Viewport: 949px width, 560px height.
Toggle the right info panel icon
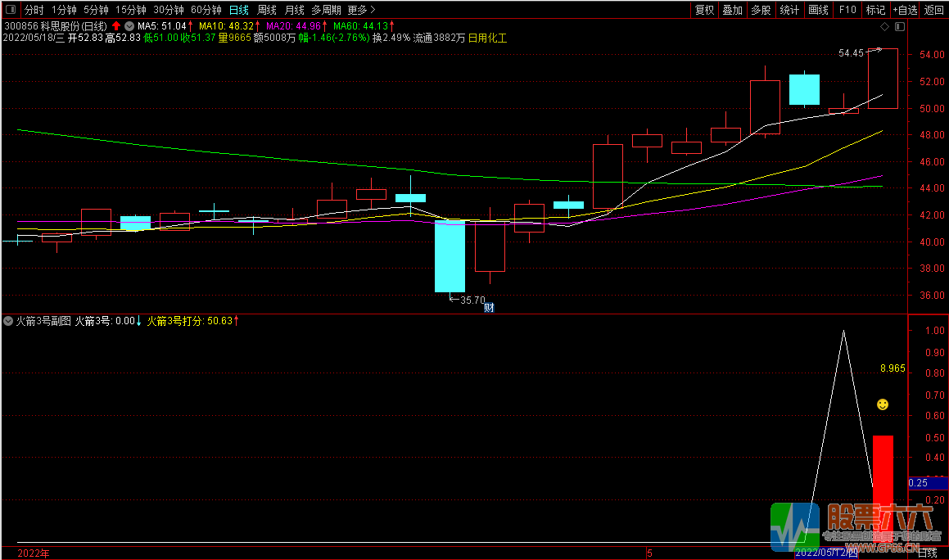click(900, 27)
